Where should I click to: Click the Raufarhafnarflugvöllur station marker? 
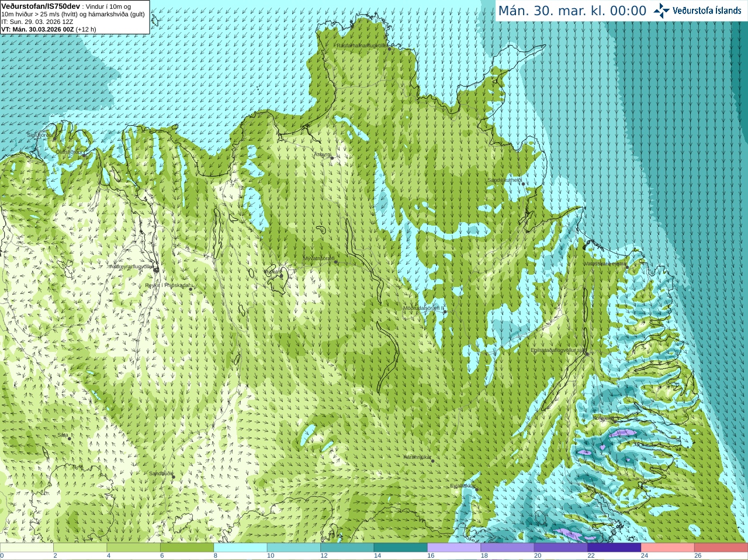pyautogui.click(x=390, y=49)
